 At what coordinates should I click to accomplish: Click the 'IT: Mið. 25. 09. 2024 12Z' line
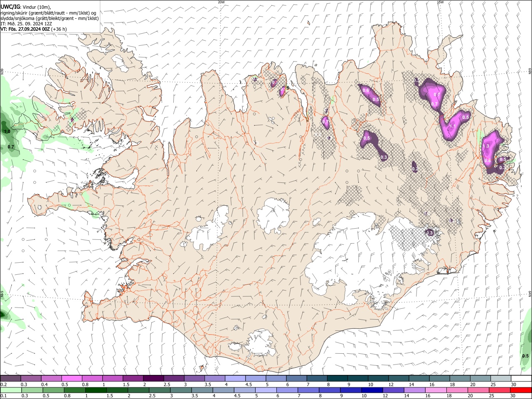(26, 24)
